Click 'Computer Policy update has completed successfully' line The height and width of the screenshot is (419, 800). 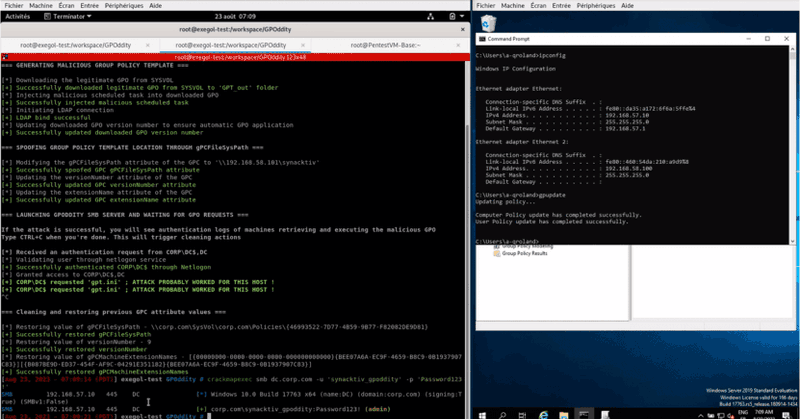(x=559, y=215)
